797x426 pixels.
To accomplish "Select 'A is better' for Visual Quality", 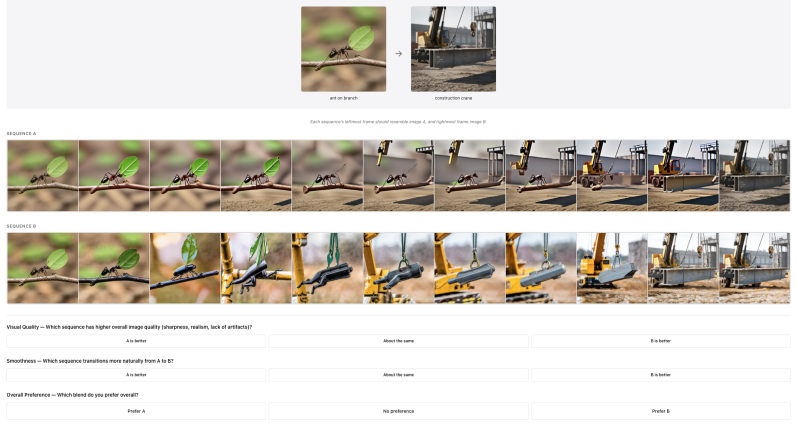I will pos(136,341).
